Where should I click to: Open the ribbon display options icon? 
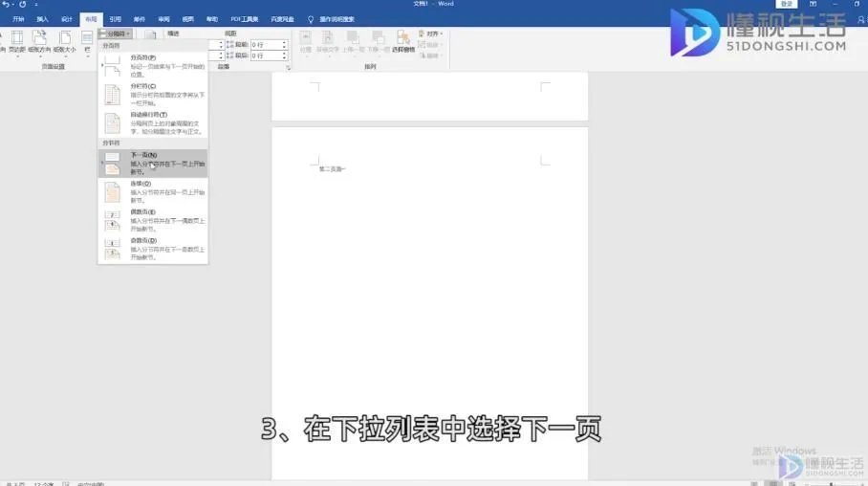point(813,4)
